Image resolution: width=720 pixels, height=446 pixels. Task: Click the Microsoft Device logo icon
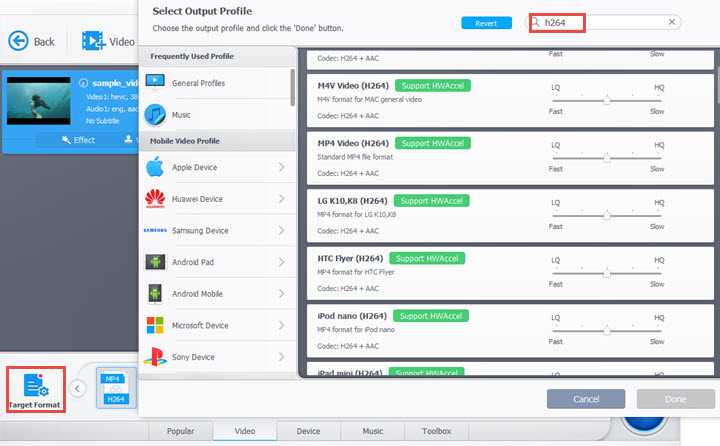(x=155, y=325)
